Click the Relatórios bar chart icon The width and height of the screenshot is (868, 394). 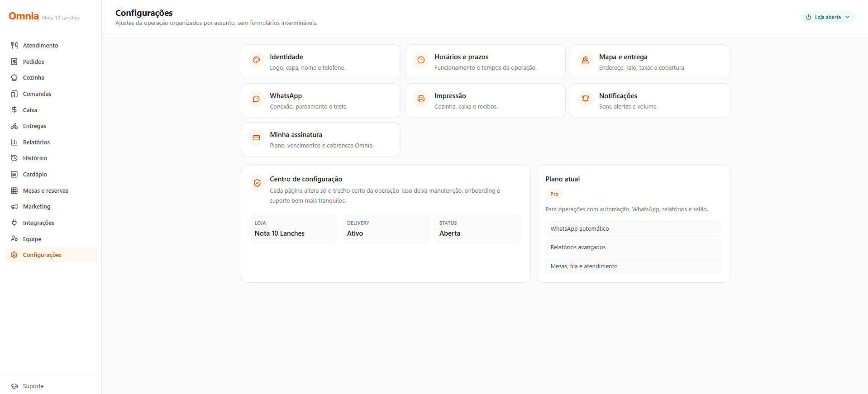[x=14, y=142]
